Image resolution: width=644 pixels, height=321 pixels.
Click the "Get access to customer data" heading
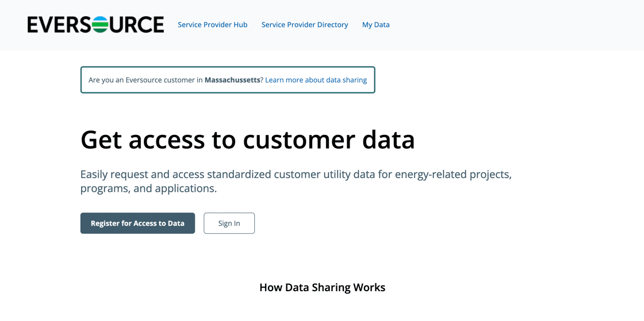point(247,140)
